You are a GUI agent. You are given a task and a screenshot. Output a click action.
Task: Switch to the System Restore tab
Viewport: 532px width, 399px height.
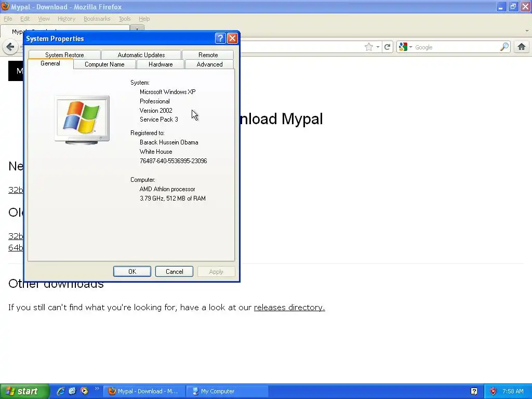[x=64, y=55]
